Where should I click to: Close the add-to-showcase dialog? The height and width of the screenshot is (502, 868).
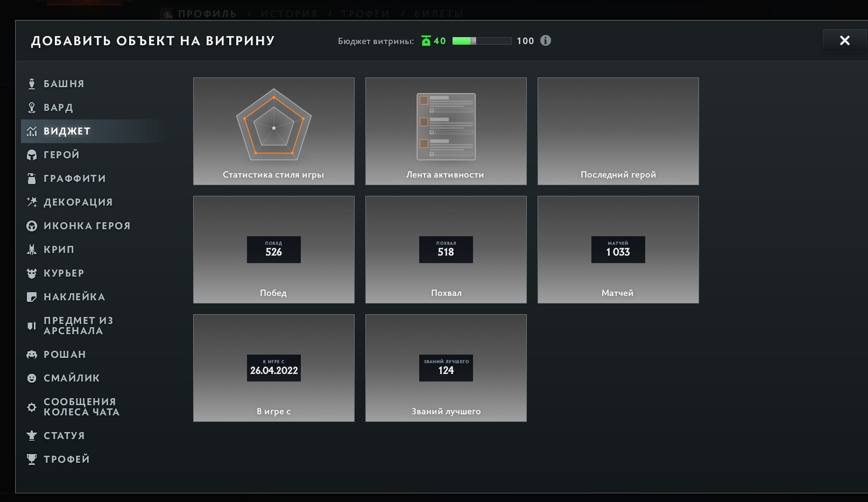coord(845,40)
